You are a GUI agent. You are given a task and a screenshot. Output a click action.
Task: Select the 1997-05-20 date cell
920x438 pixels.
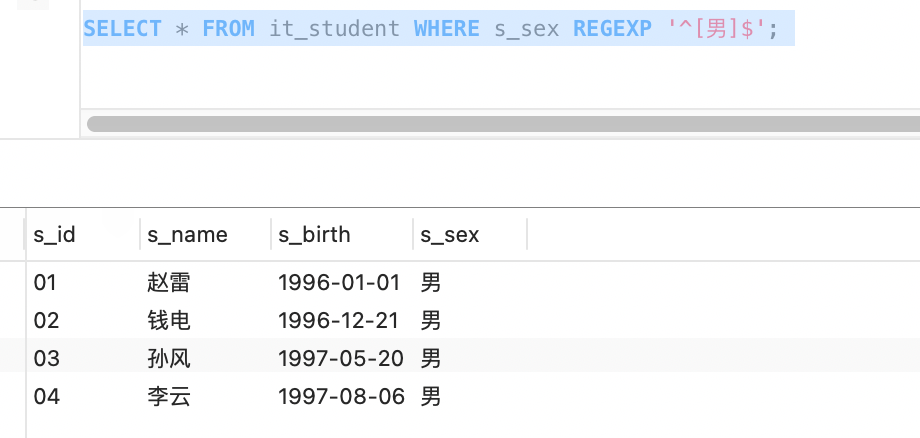[x=339, y=359]
